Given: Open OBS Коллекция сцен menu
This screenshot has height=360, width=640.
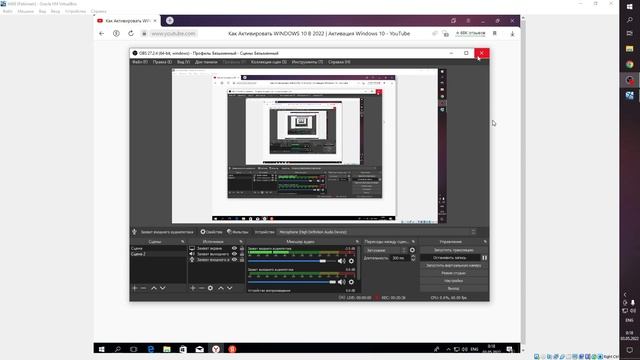Looking at the screenshot, I should pos(269,62).
